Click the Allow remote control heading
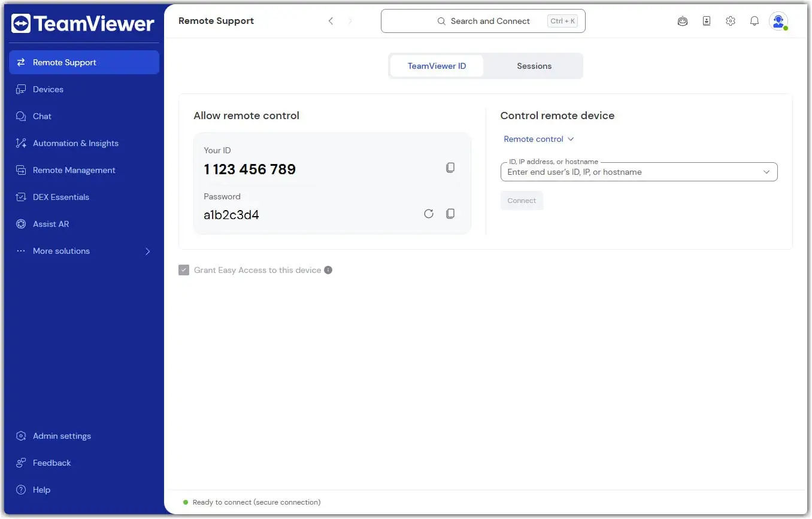 (x=246, y=116)
